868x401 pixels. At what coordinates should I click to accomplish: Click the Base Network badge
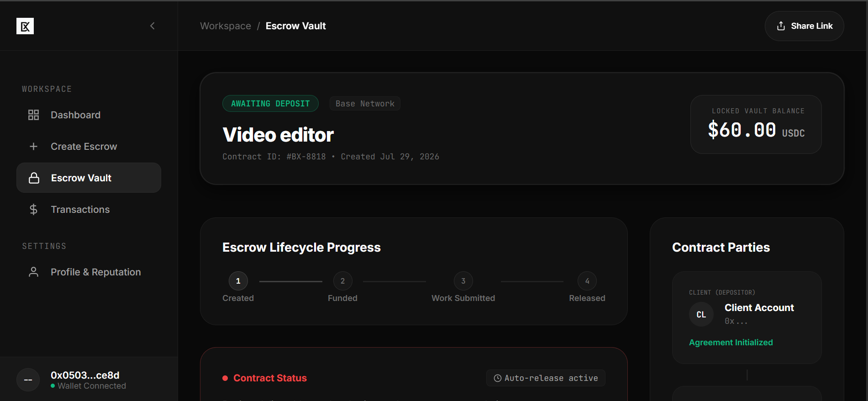pos(365,104)
